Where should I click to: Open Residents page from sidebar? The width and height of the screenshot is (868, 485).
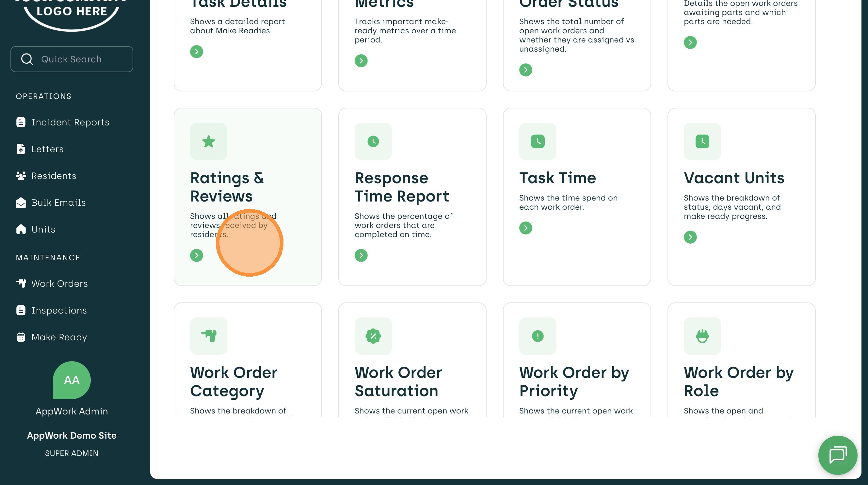pyautogui.click(x=54, y=176)
